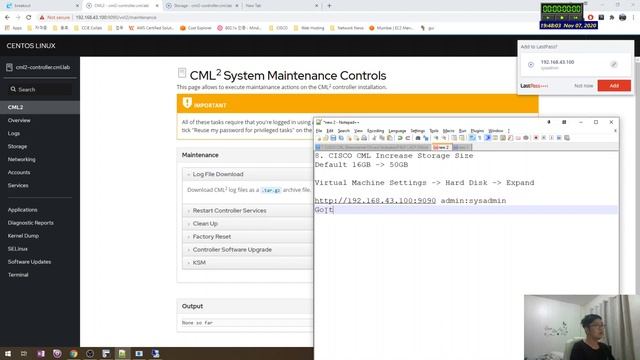This screenshot has width=640, height=360.
Task: Click Not now in LastPass popup
Action: pyautogui.click(x=583, y=86)
